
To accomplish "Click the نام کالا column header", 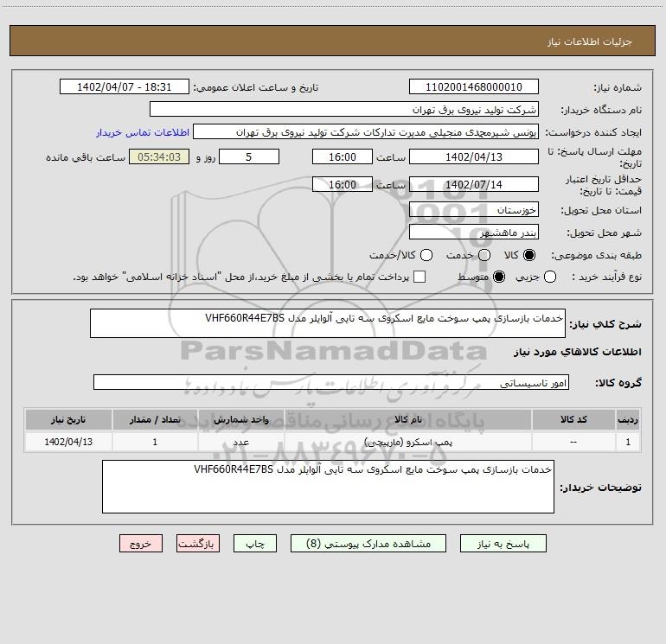I will (x=407, y=419).
